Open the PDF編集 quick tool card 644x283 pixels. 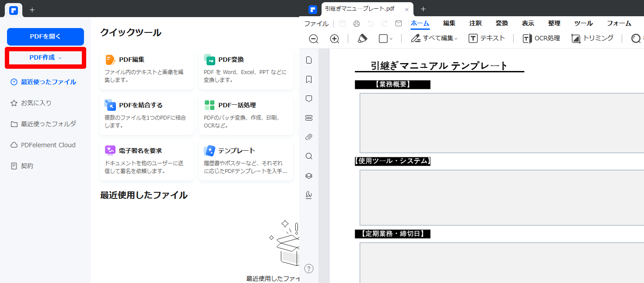(x=147, y=69)
